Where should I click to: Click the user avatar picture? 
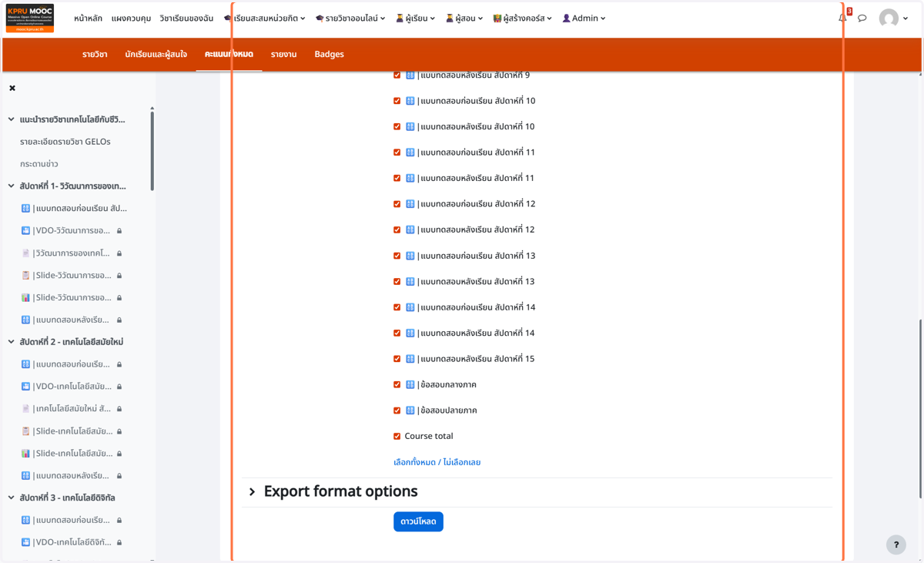(x=889, y=18)
